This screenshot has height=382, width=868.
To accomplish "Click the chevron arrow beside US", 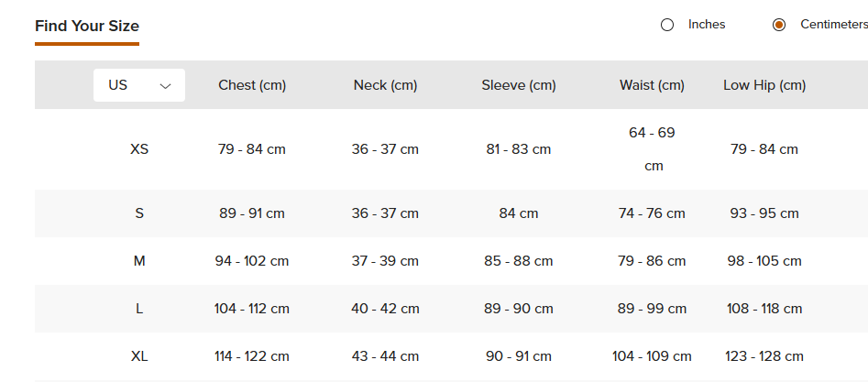I will (166, 86).
